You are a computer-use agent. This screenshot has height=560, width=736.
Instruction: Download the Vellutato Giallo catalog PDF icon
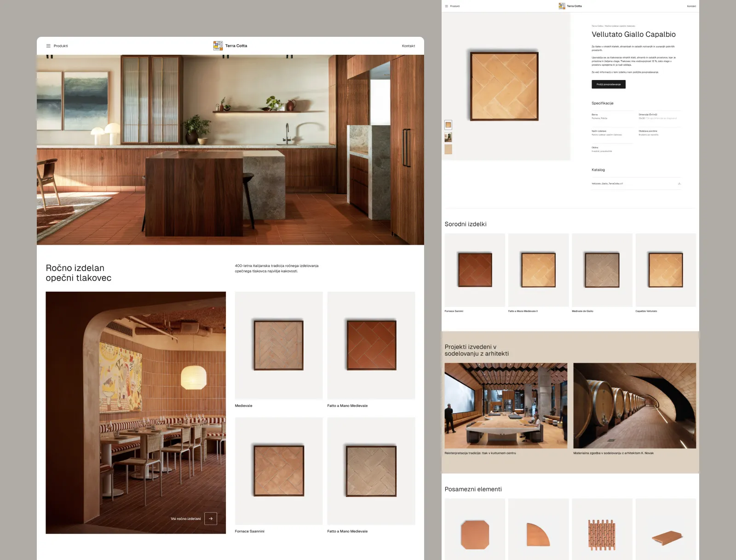[679, 184]
